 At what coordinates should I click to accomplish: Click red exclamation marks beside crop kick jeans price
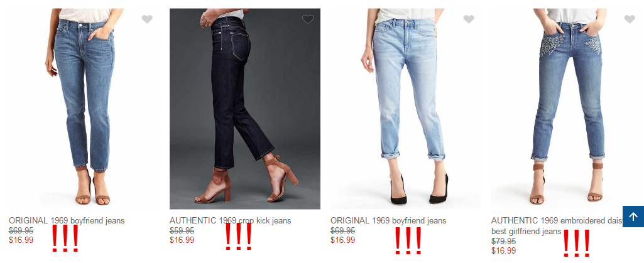pyautogui.click(x=238, y=236)
